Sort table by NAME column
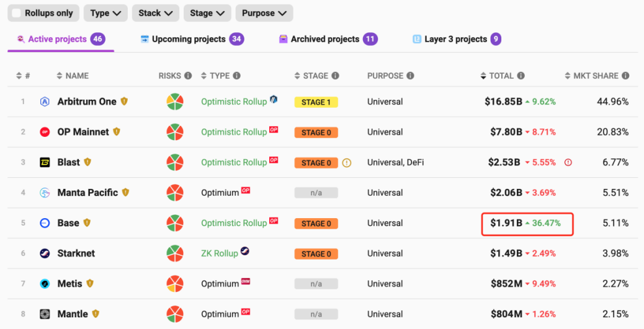Screen dimensions: 644x329 (73, 76)
